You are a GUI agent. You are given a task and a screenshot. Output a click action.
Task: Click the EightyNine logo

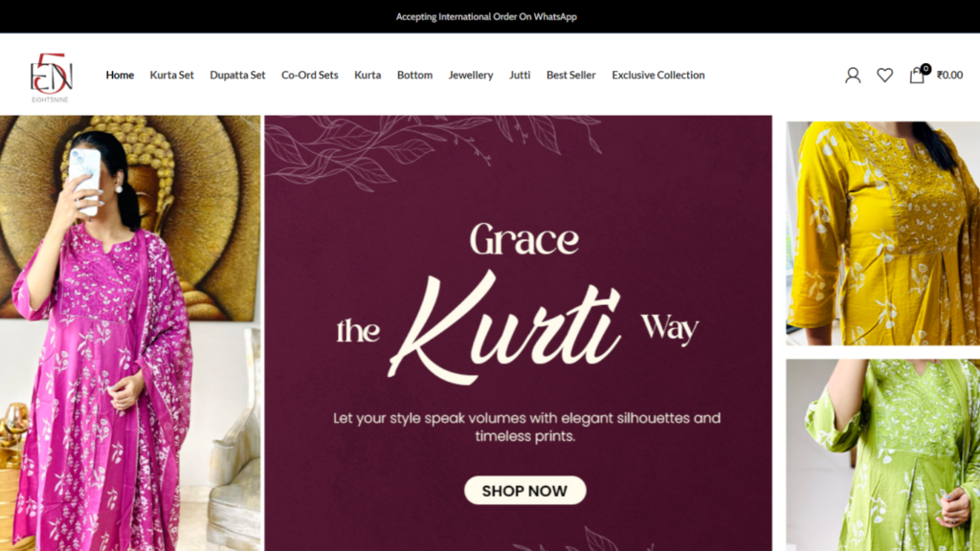(x=51, y=77)
